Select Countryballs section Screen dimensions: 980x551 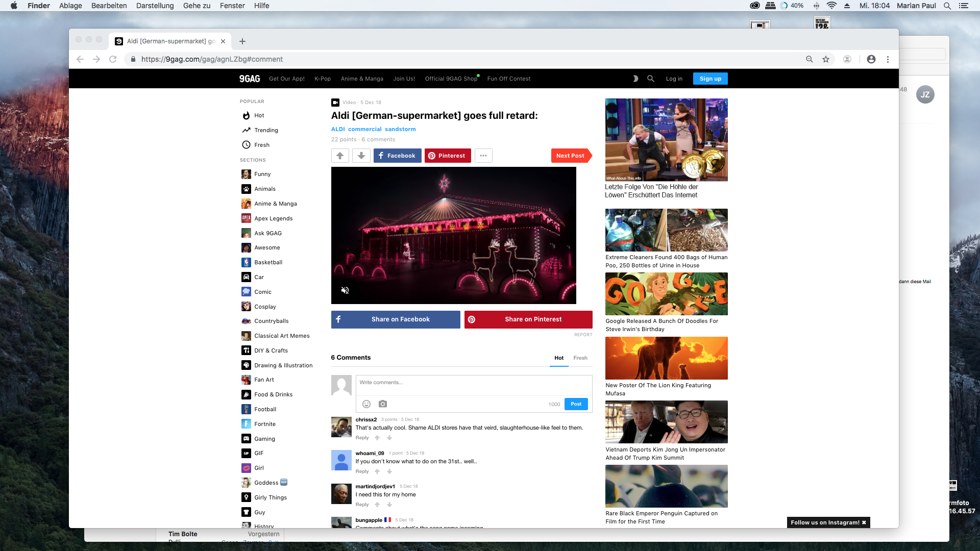pyautogui.click(x=272, y=321)
